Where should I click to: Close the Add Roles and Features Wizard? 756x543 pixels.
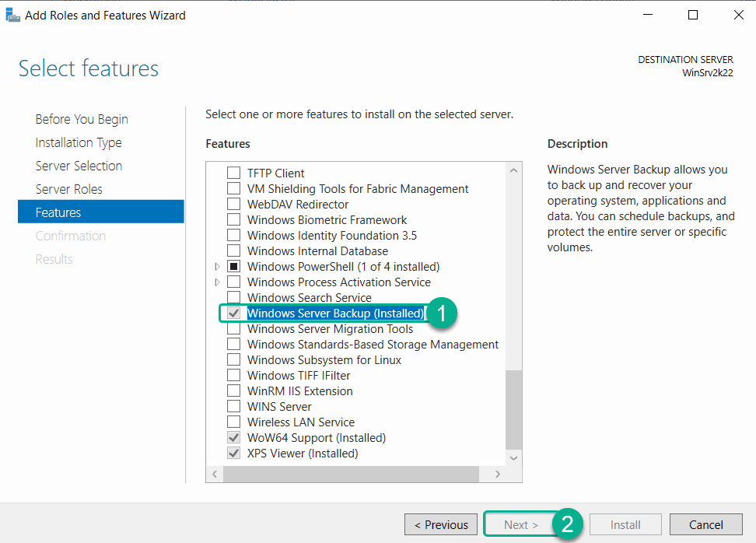pyautogui.click(x=738, y=15)
